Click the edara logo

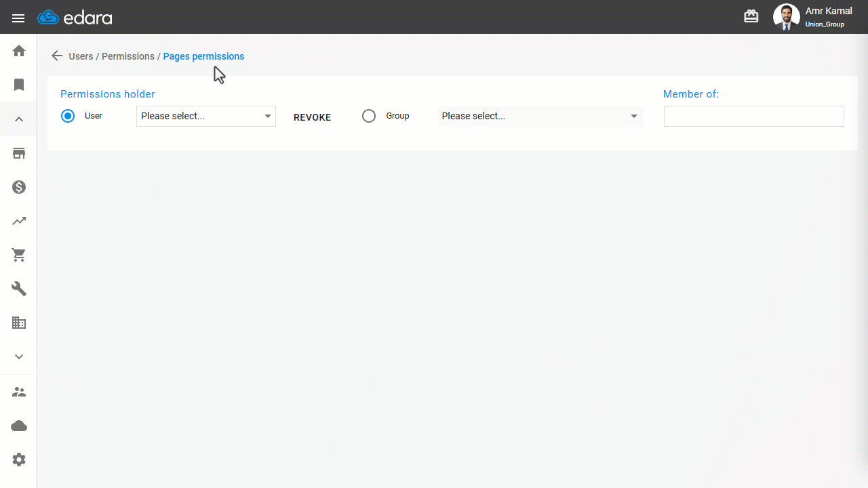pyautogui.click(x=75, y=18)
